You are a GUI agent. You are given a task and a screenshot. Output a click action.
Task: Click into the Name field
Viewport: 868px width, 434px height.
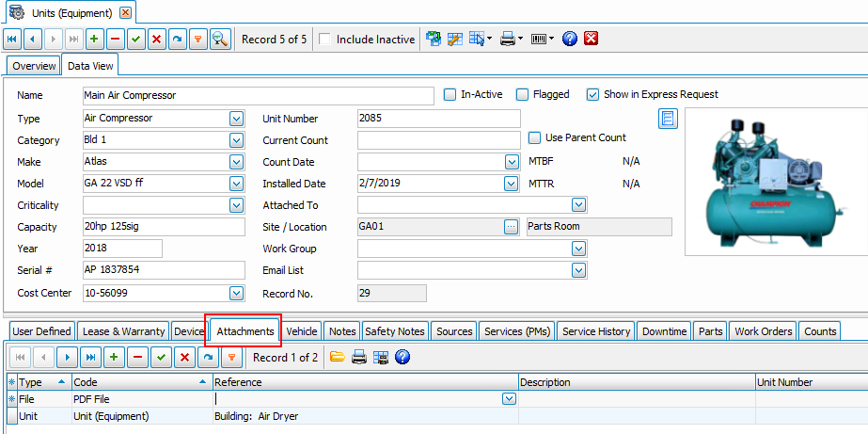point(258,95)
